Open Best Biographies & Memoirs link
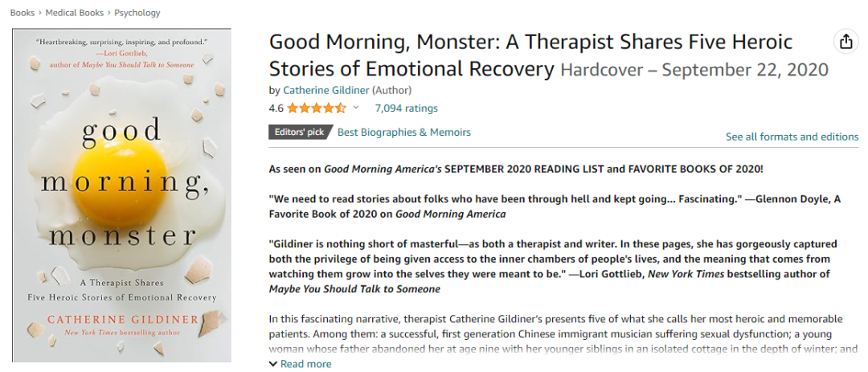The height and width of the screenshot is (372, 868). click(x=404, y=133)
